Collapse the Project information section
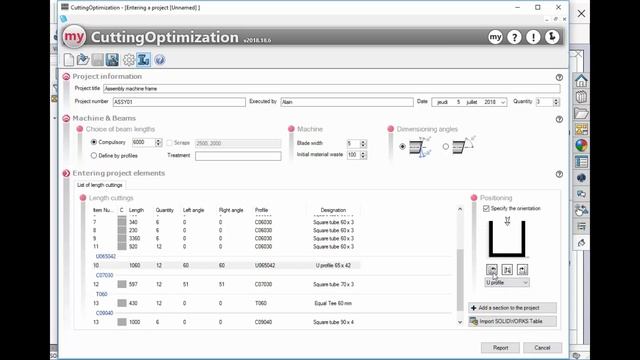The height and width of the screenshot is (360, 640). point(66,76)
